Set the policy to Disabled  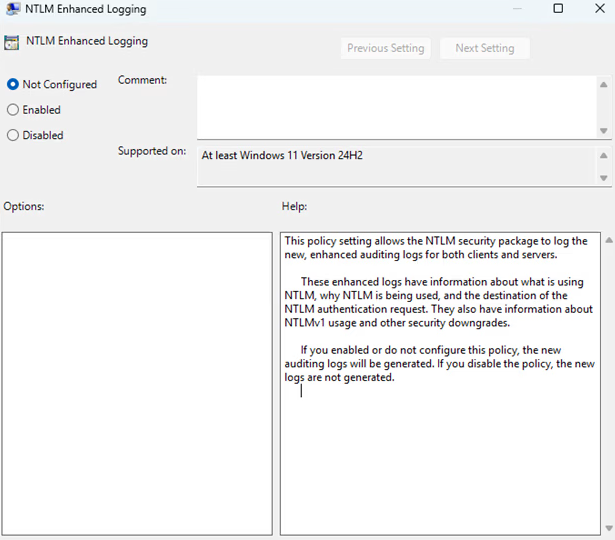pos(13,135)
